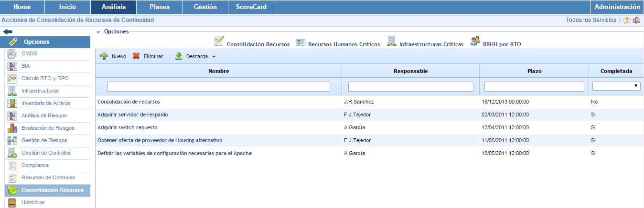Open the CMDB sidebar icon
The height and width of the screenshot is (208, 644).
pyautogui.click(x=13, y=54)
